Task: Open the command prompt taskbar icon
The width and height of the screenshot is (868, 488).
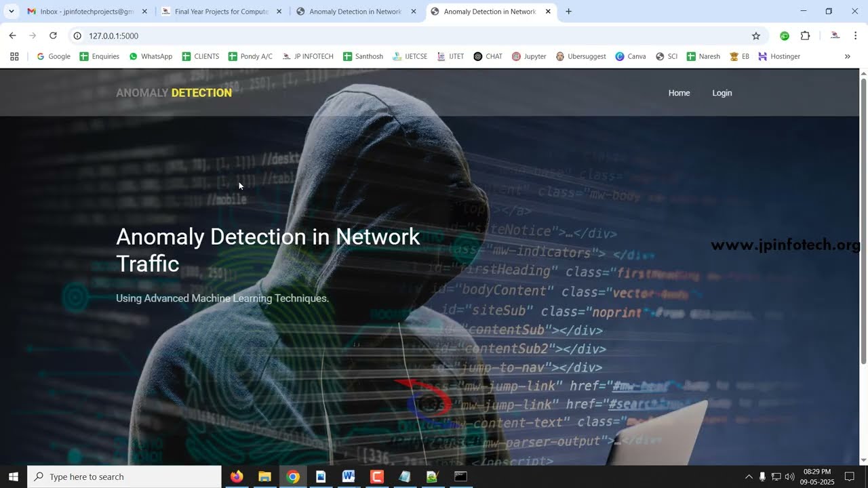Action: [460, 476]
